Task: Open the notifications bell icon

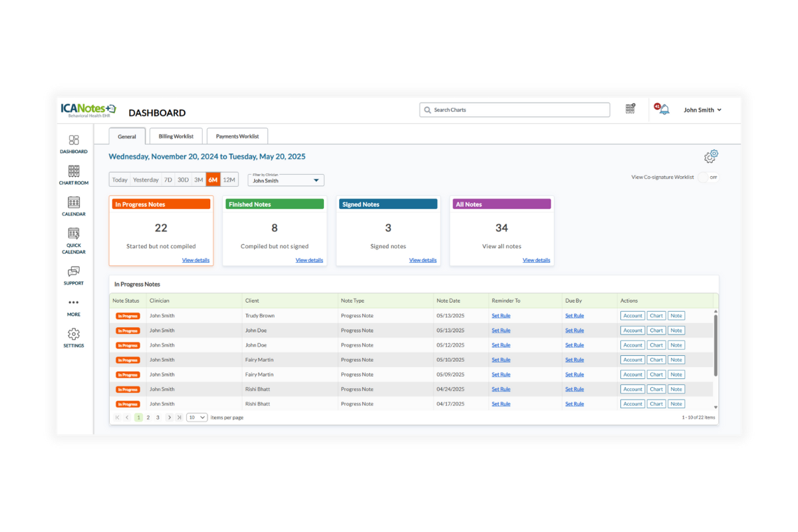Action: tap(664, 110)
